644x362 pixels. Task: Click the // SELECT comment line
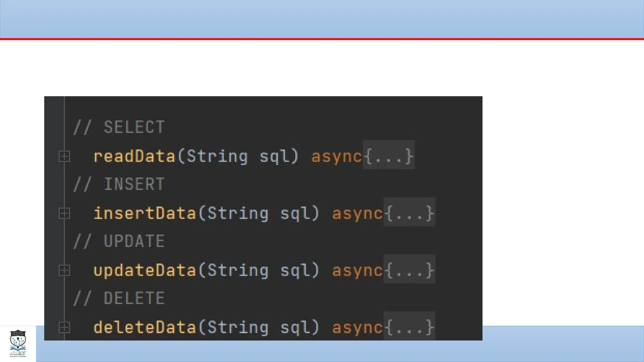pos(119,127)
